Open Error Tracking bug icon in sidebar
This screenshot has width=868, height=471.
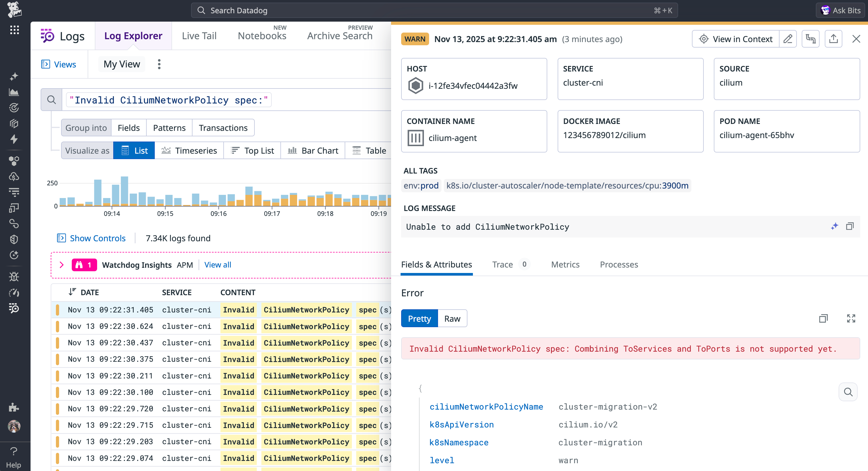[14, 276]
